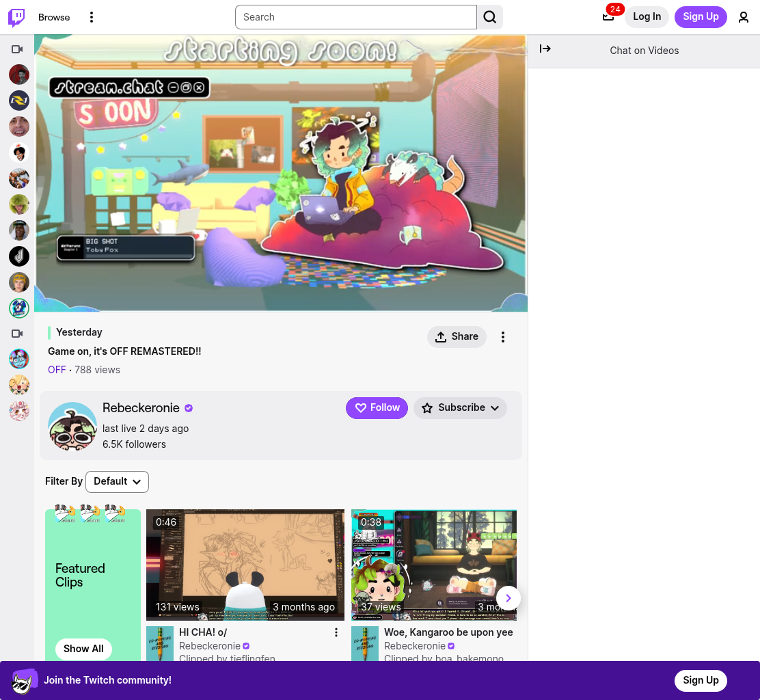
Task: Go to the Twitch home logo
Action: (16, 18)
